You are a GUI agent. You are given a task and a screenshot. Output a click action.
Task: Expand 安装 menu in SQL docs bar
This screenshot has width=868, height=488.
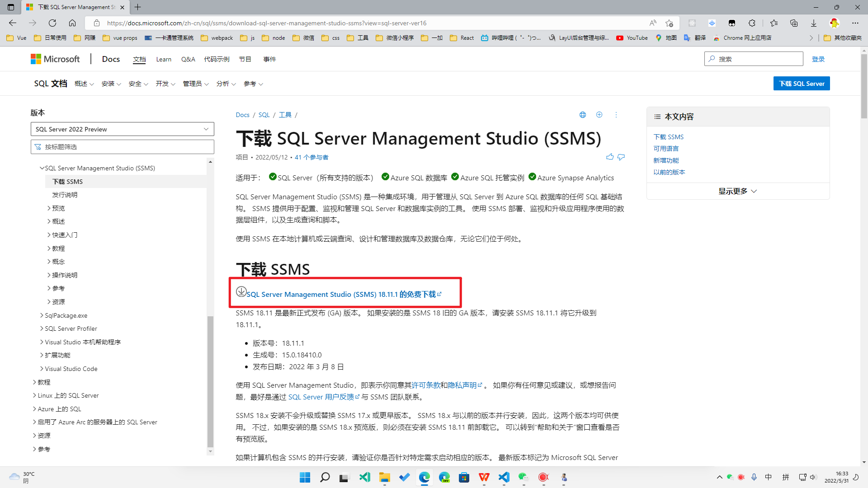pos(111,84)
